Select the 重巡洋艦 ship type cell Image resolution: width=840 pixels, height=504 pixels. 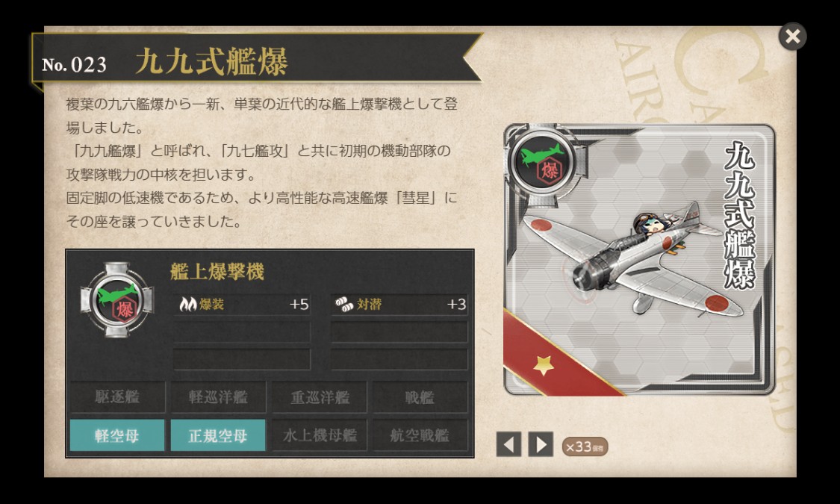(x=320, y=397)
